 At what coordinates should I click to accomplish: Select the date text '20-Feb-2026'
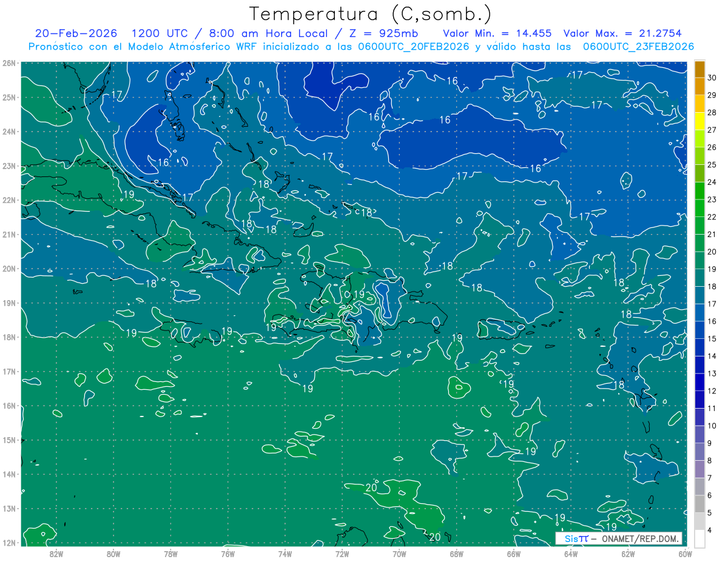(x=76, y=33)
